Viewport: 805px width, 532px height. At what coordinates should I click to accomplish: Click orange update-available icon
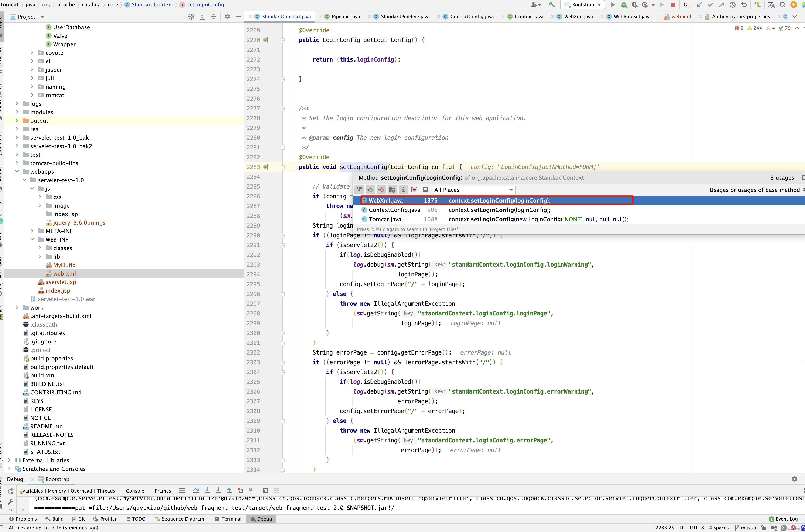click(794, 5)
